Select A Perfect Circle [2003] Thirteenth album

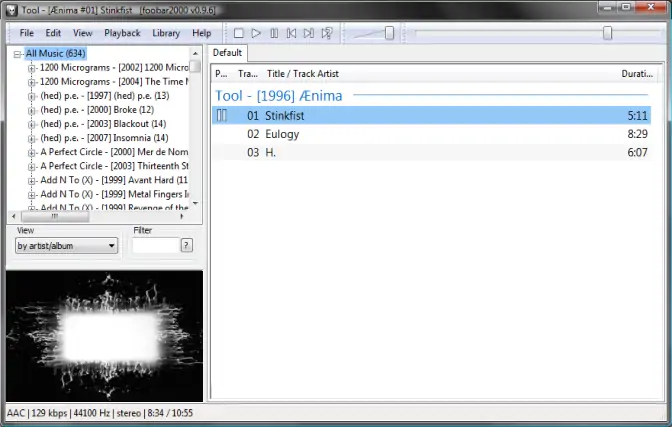click(x=114, y=166)
